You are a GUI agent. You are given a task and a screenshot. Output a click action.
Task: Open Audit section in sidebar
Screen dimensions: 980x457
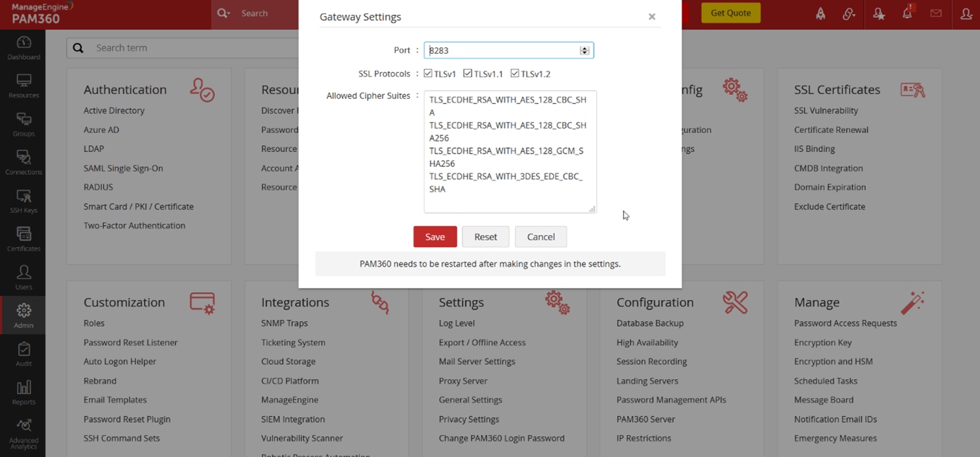(x=23, y=354)
